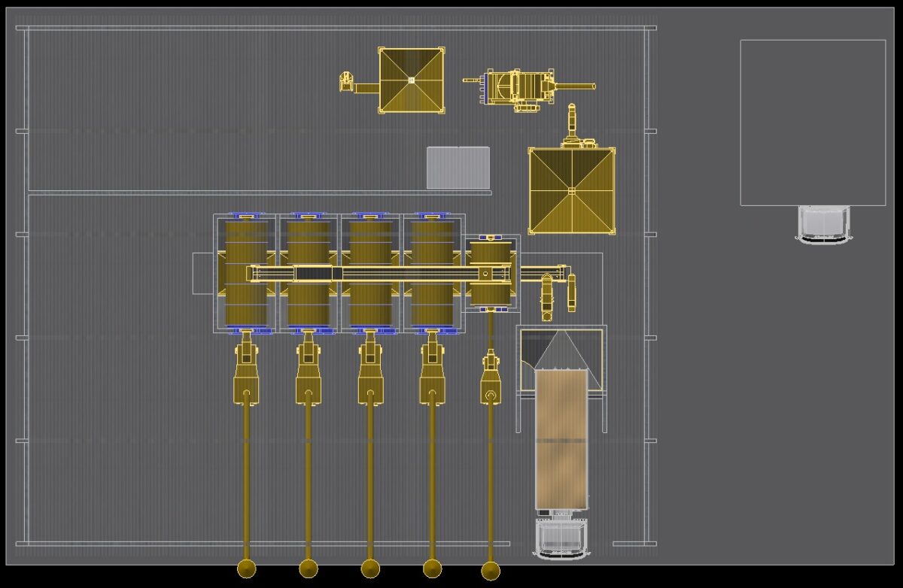The width and height of the screenshot is (903, 588).
Task: Click the vehicle below the right square outline
Action: (823, 224)
